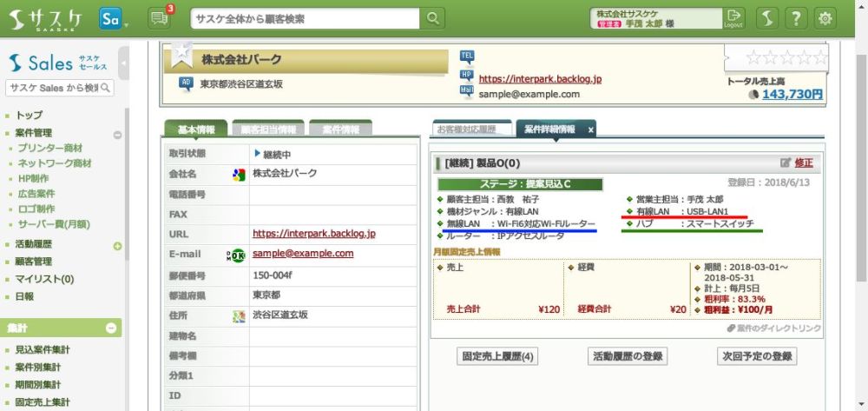Click the magnifier search button in top bar
The image size is (868, 411).
tap(431, 18)
